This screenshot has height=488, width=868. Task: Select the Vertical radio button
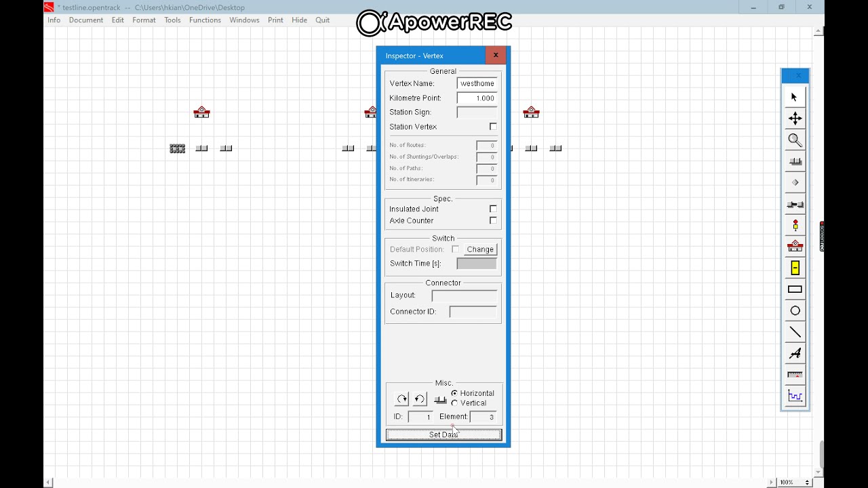(x=454, y=403)
